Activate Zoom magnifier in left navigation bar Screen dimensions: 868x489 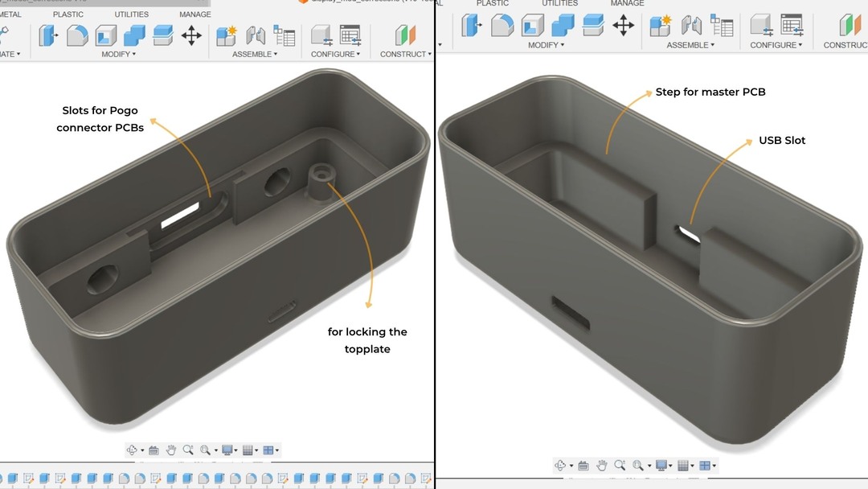tap(187, 450)
